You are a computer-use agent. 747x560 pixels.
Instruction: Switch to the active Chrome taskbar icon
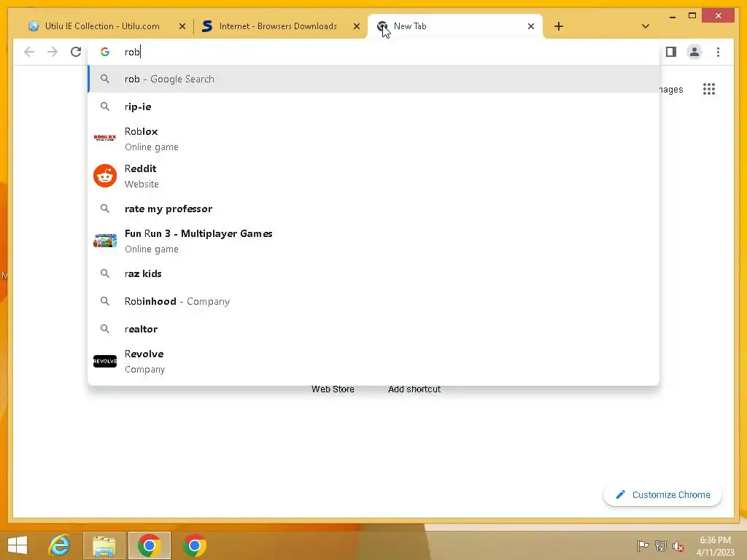click(149, 545)
